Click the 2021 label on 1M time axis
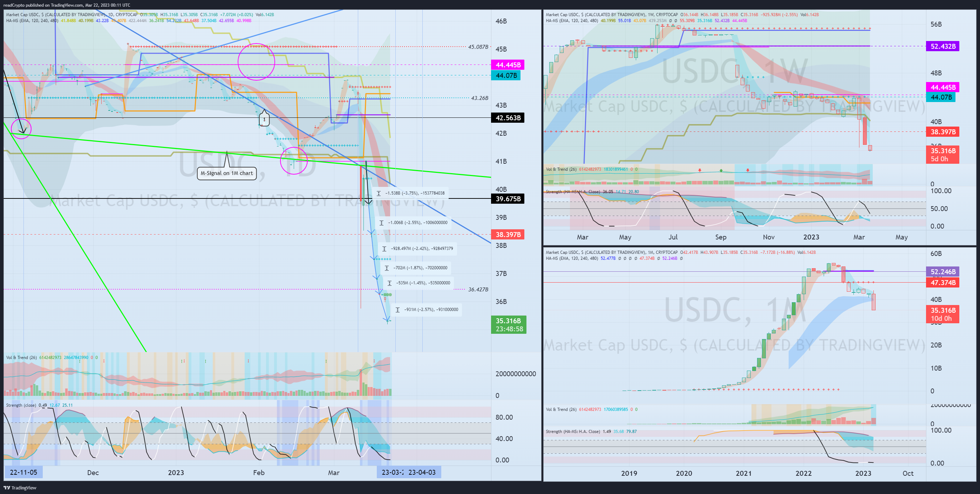The height and width of the screenshot is (494, 980). pos(743,473)
